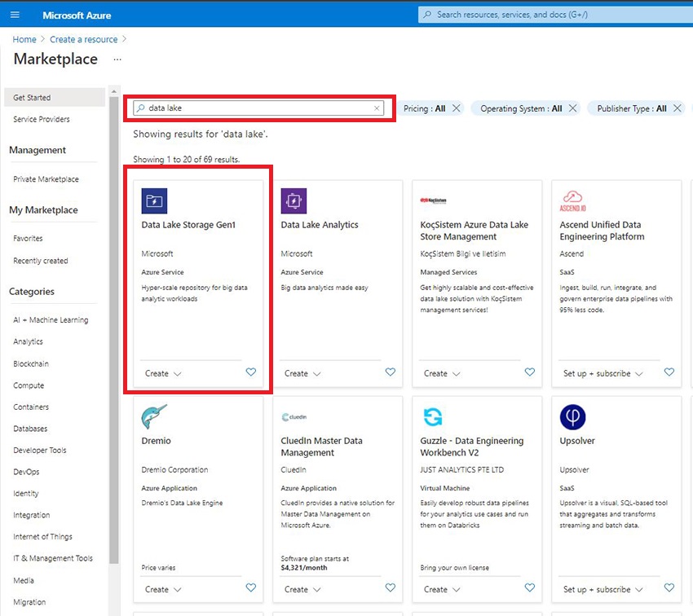Image resolution: width=693 pixels, height=616 pixels.
Task: Open the Publisher Type : All filter
Action: pos(632,108)
